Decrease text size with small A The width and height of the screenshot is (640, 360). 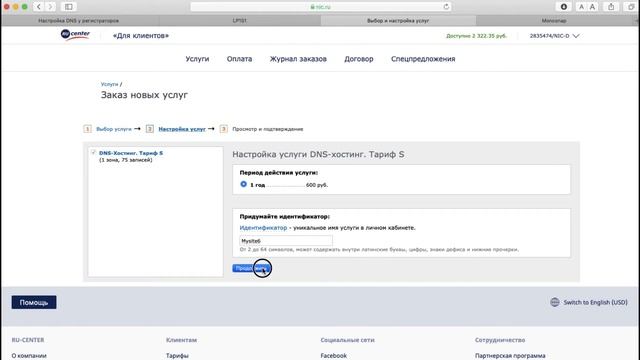click(581, 7)
